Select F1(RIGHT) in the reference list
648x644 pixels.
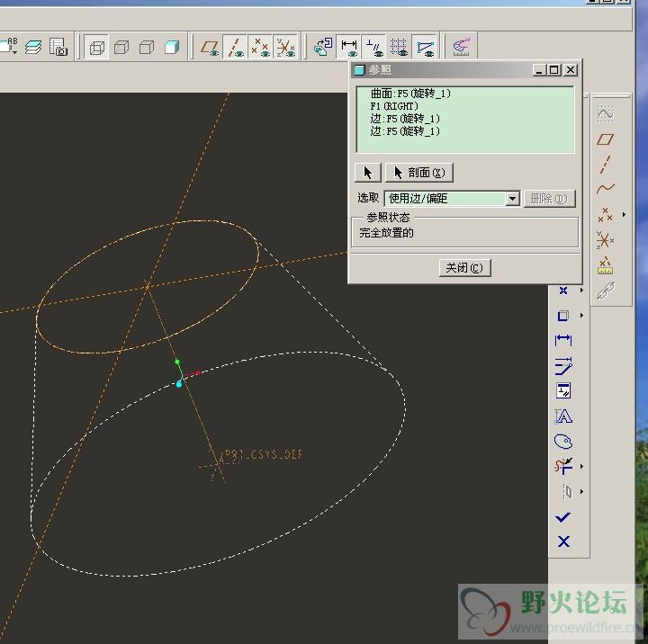(393, 105)
